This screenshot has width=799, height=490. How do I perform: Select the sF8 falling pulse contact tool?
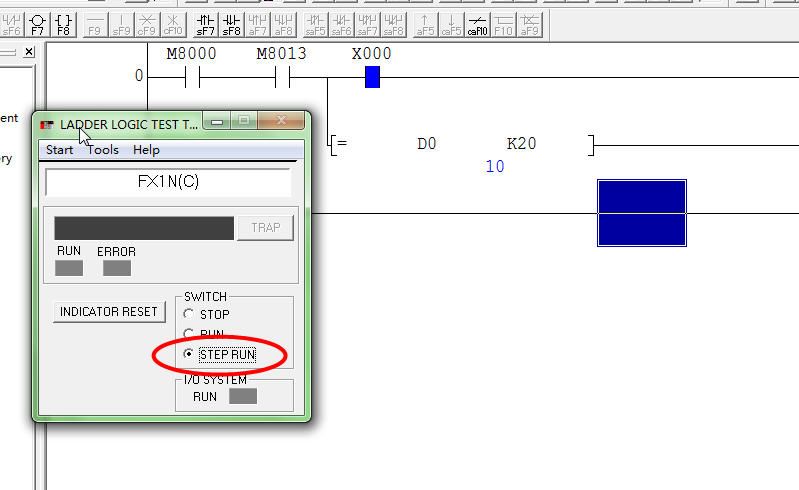(x=232, y=23)
